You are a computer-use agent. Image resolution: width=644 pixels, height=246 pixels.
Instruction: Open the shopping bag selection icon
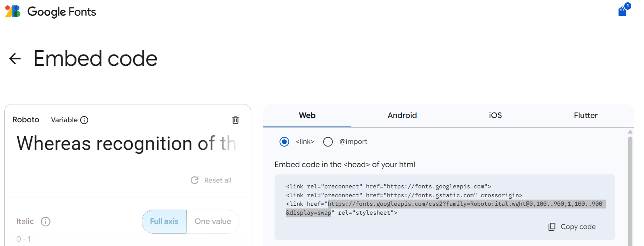622,11
